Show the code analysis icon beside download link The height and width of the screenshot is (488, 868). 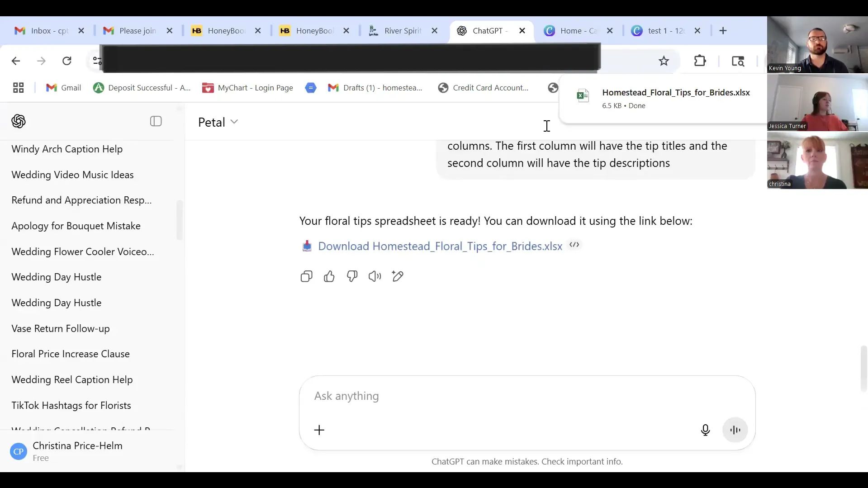point(574,245)
